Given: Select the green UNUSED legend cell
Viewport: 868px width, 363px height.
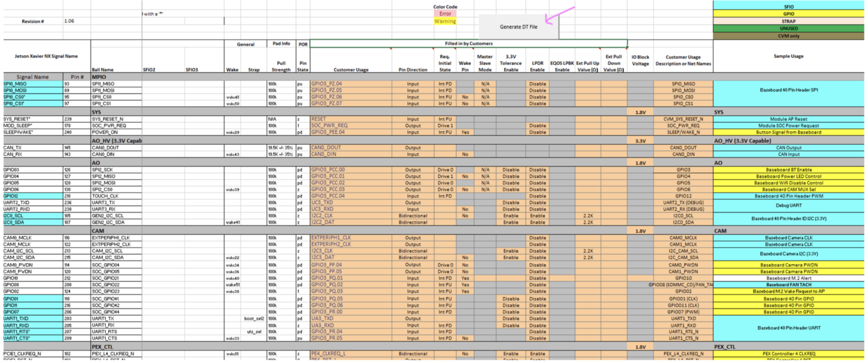Looking at the screenshot, I should [788, 28].
